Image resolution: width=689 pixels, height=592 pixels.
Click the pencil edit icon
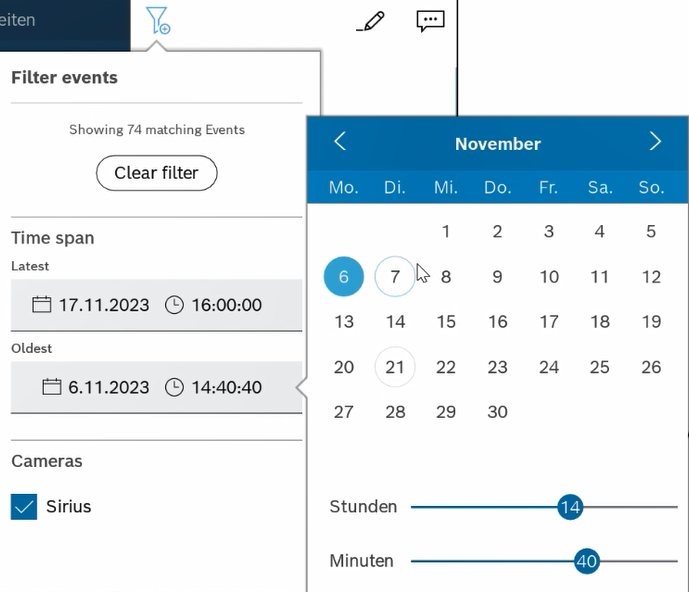(370, 21)
